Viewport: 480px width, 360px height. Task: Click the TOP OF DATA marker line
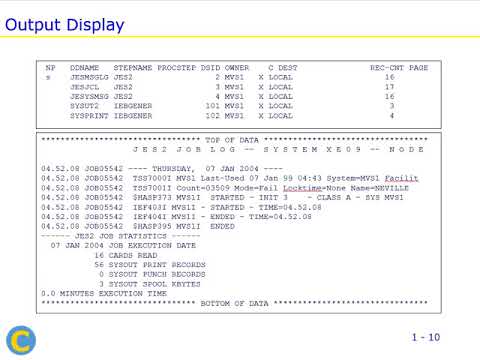[234, 140]
